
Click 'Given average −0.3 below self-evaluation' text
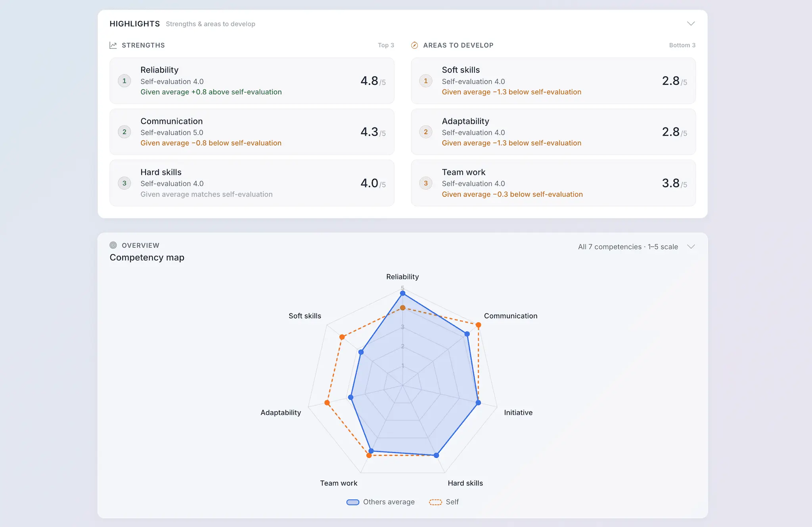tap(512, 194)
